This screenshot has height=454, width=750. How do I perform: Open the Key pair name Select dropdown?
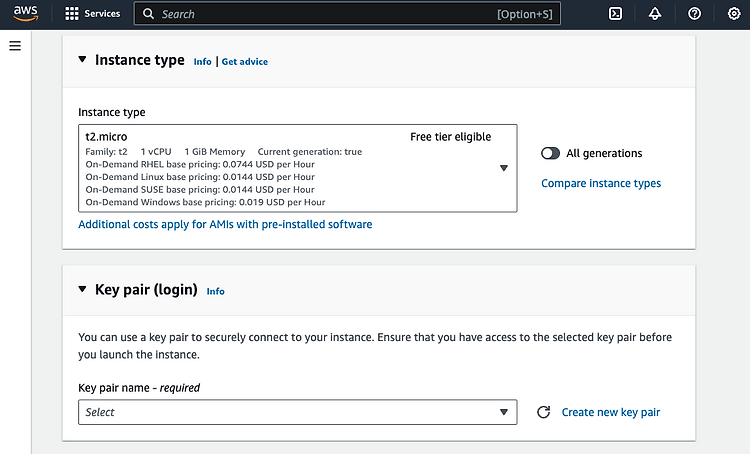[x=298, y=412]
